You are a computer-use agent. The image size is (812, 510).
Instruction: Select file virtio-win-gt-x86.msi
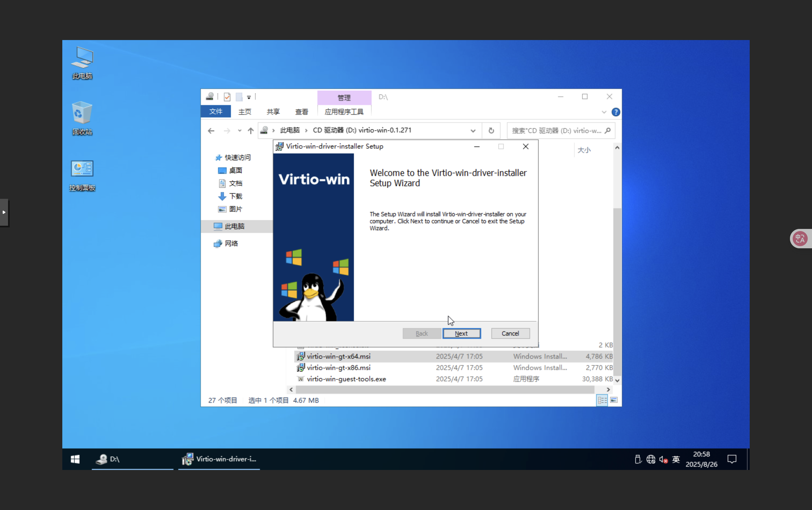pyautogui.click(x=338, y=368)
